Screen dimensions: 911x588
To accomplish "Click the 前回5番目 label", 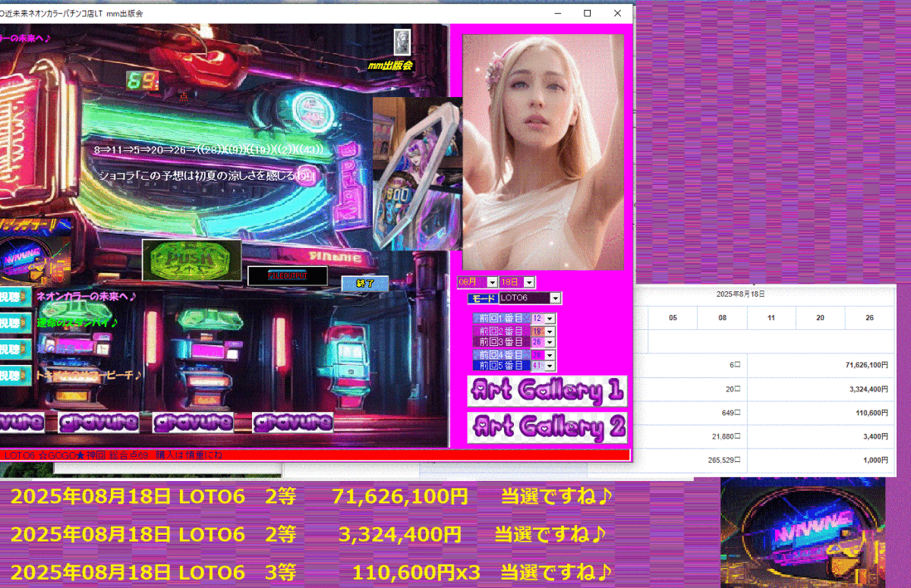I will coord(501,366).
